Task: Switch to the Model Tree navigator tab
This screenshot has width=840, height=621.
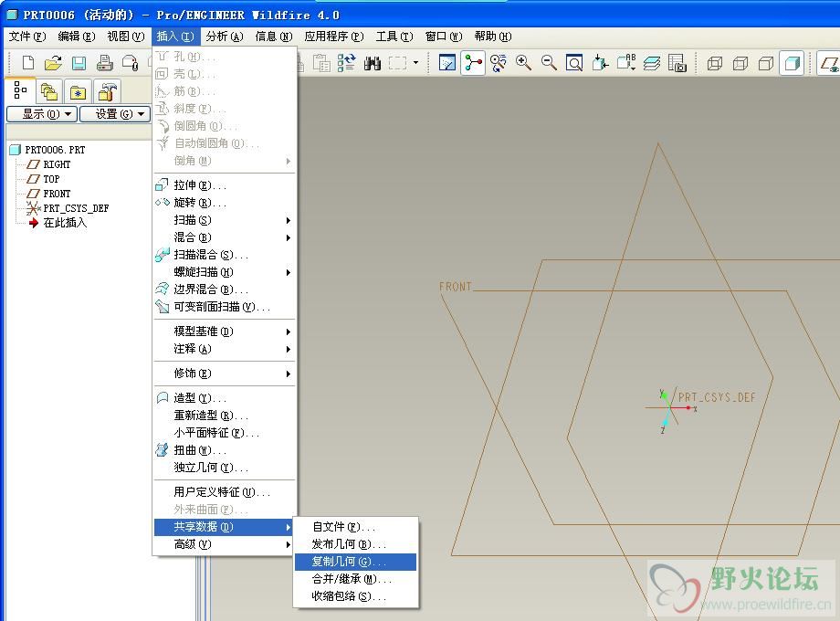Action: (x=20, y=90)
